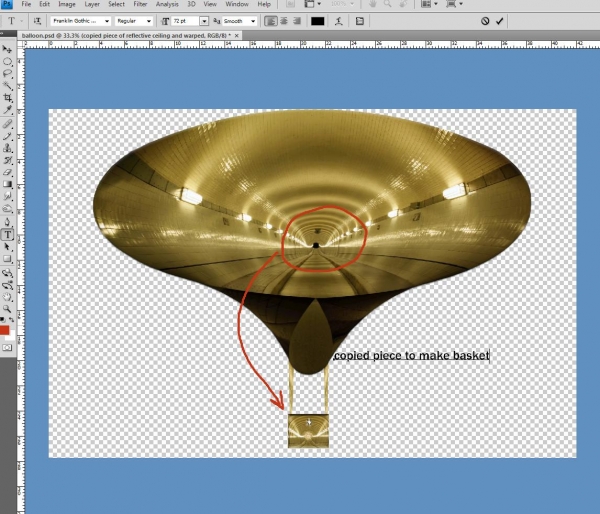Click the Create Warped Text icon
Viewport: 600px width, 514px height.
pyautogui.click(x=339, y=21)
